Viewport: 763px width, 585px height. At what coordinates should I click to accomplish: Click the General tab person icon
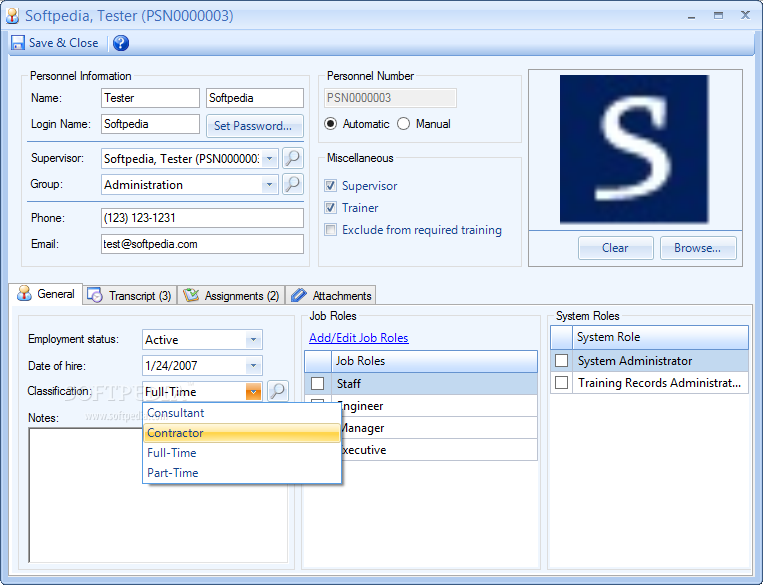click(x=24, y=293)
